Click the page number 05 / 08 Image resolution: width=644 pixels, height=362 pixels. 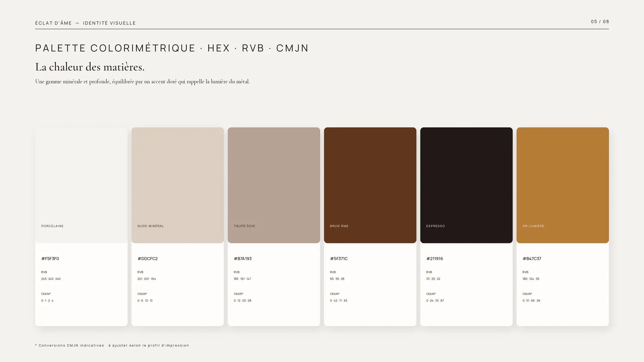tap(600, 22)
